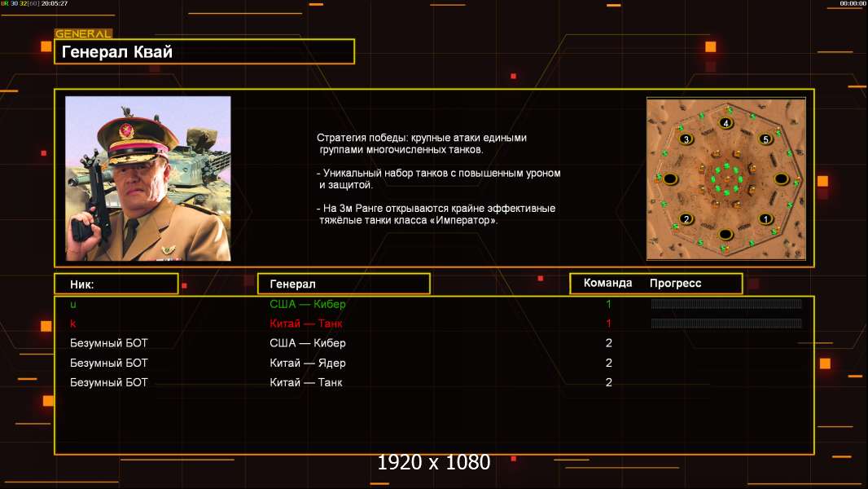Click start position marker 4 on the map
Screen dimensions: 868x489
pos(726,123)
